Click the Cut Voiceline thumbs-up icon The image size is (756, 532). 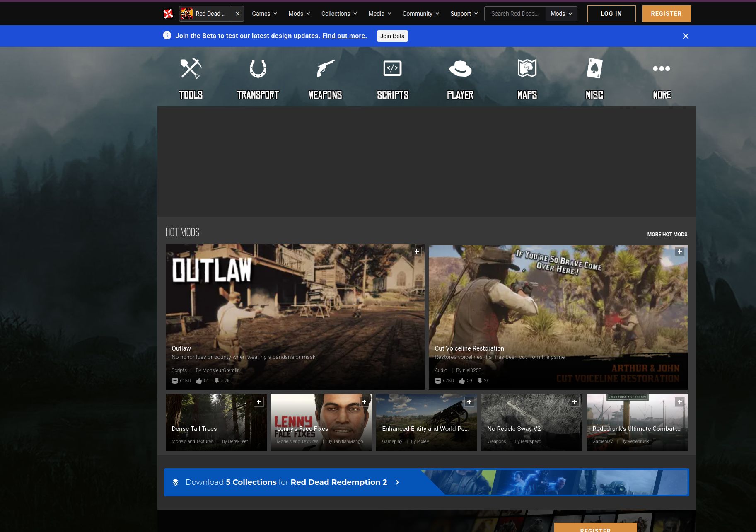[462, 381]
